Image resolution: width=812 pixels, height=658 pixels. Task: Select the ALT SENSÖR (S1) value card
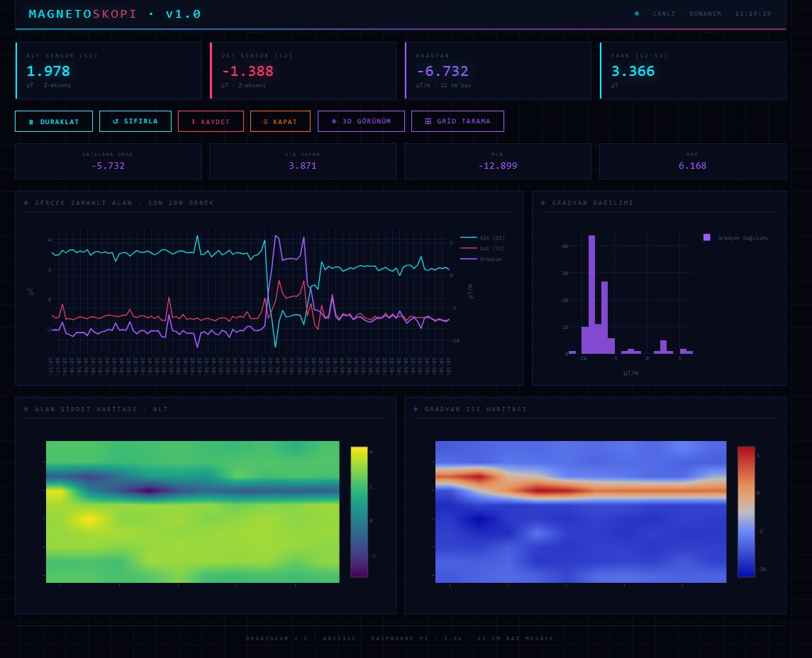109,71
